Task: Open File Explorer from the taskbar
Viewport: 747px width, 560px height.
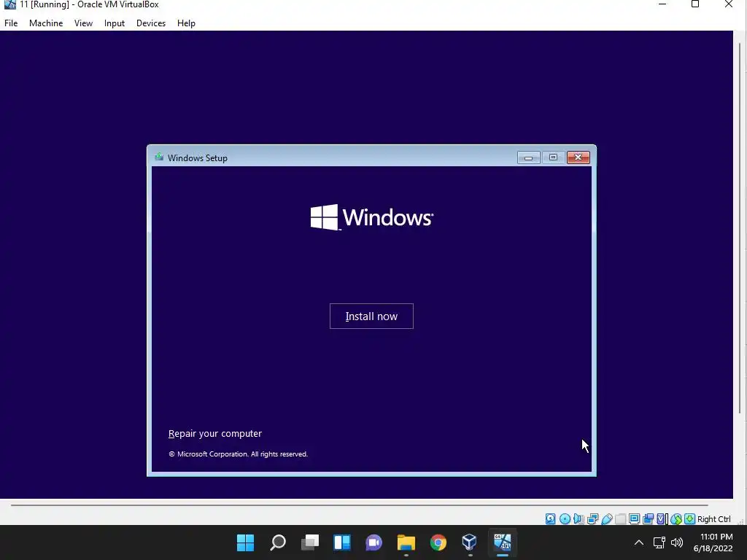Action: (x=406, y=542)
